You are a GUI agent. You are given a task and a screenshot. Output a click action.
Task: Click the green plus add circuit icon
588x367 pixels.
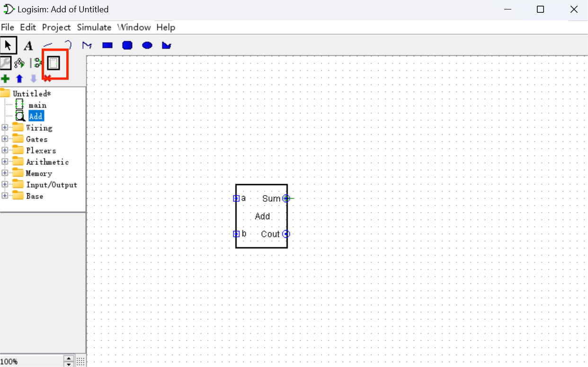[x=5, y=79]
